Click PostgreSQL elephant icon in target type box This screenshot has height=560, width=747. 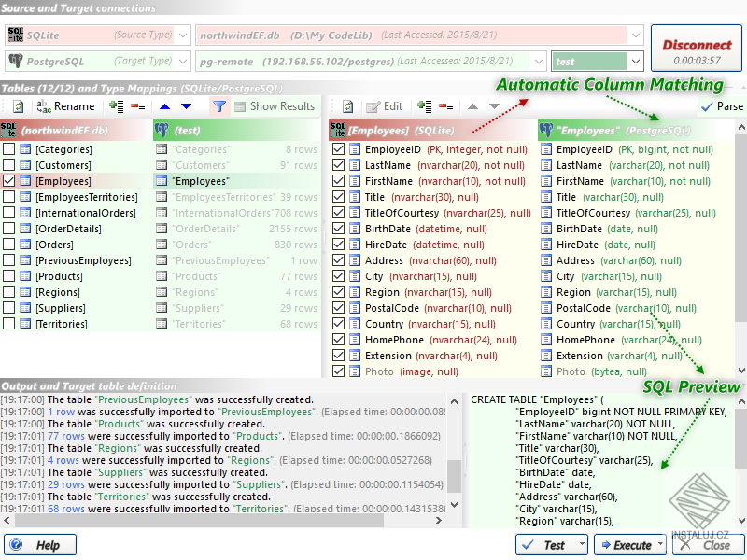tap(16, 61)
